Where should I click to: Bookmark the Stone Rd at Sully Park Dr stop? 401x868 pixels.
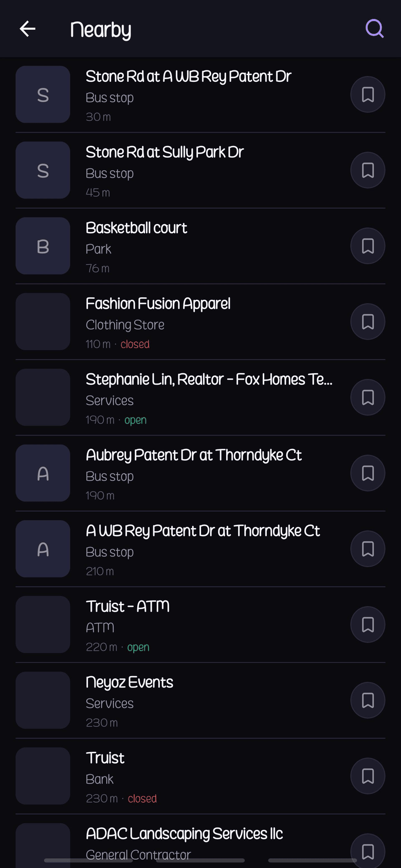click(367, 170)
